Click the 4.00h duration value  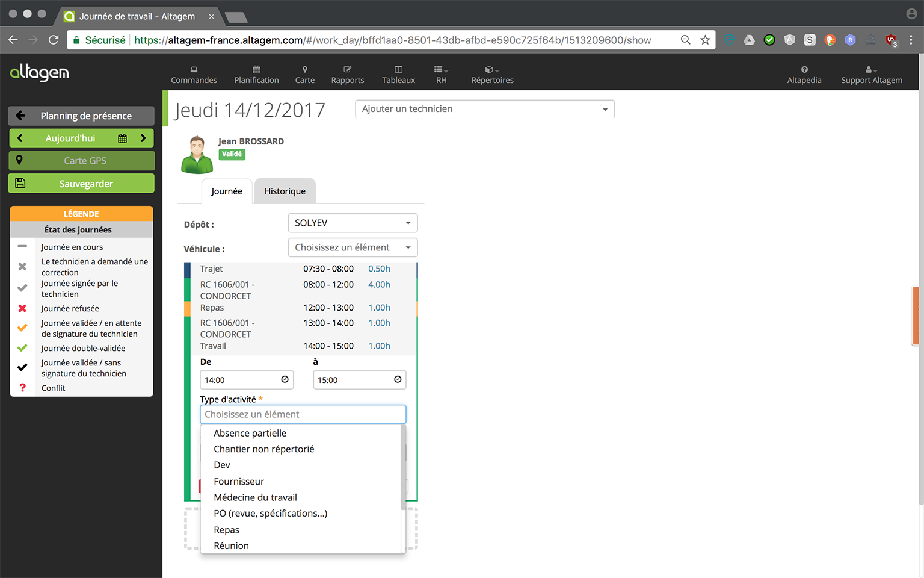point(379,285)
